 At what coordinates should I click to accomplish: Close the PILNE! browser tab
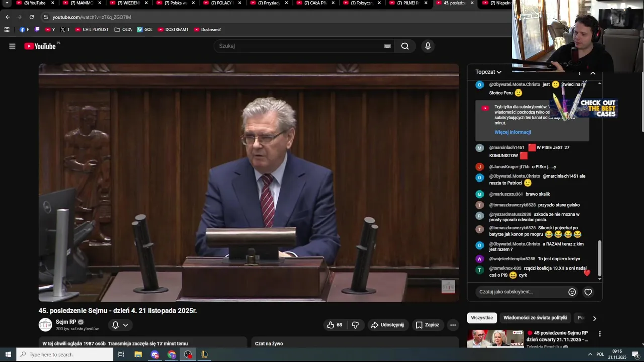(425, 3)
